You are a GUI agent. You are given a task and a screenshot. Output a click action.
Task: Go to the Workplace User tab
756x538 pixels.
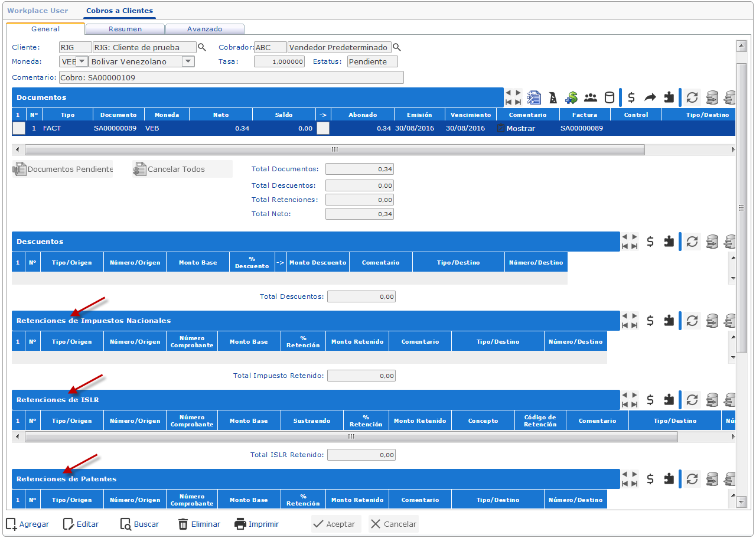tap(38, 11)
